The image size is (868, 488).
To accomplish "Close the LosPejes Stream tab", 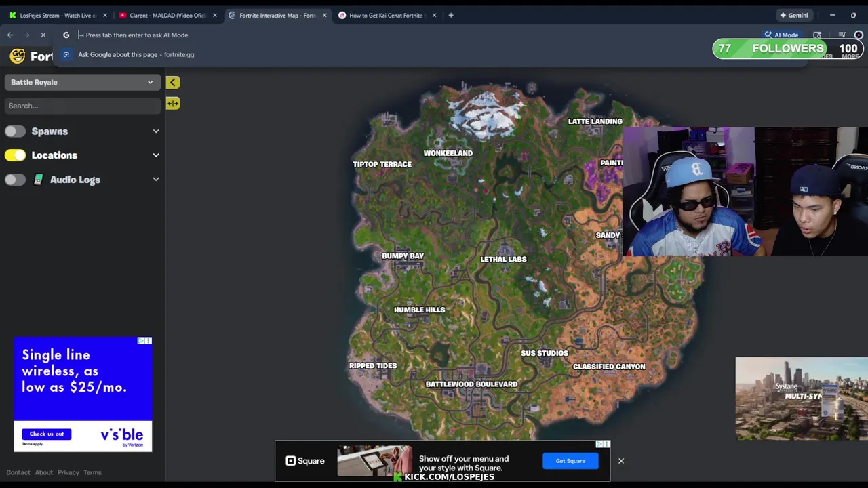I will click(104, 15).
